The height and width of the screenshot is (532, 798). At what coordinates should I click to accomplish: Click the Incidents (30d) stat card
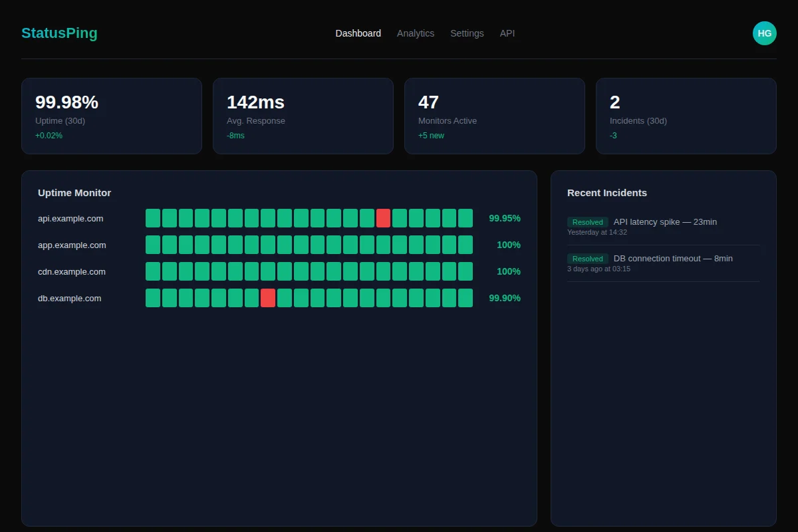tap(686, 116)
